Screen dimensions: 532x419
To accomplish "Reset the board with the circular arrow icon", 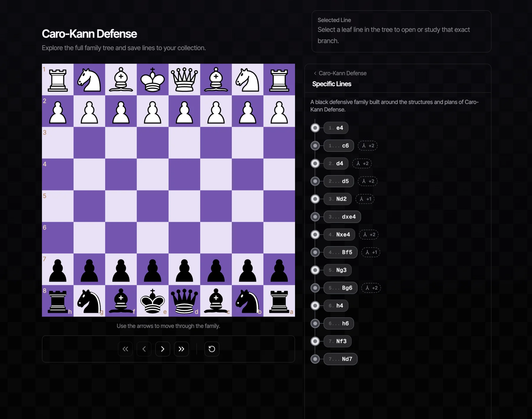I will (x=212, y=349).
